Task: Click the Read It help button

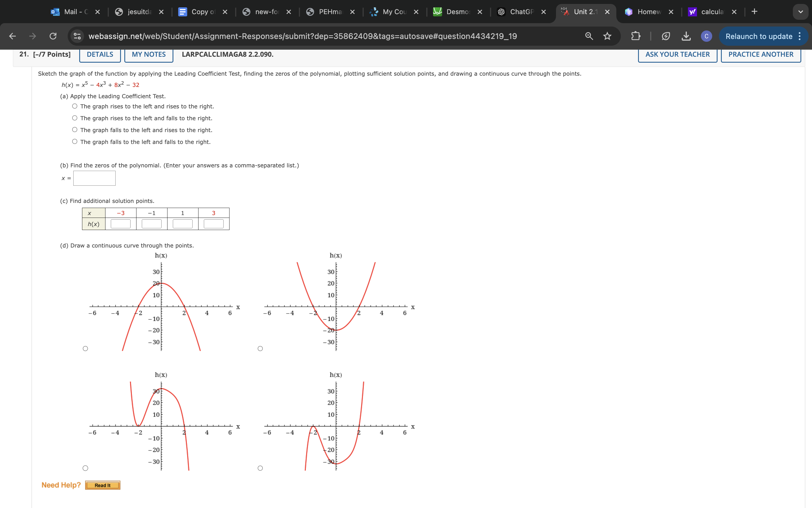Action: point(103,485)
